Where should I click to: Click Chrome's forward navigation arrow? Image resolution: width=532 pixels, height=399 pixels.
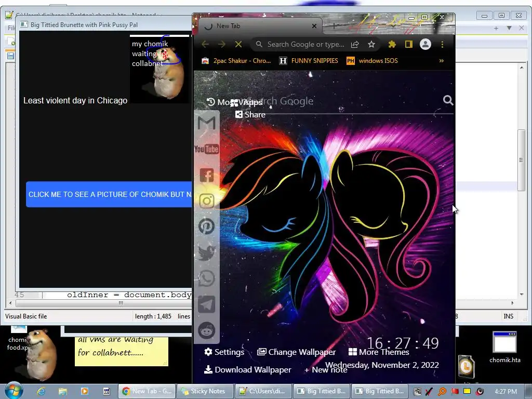click(221, 44)
